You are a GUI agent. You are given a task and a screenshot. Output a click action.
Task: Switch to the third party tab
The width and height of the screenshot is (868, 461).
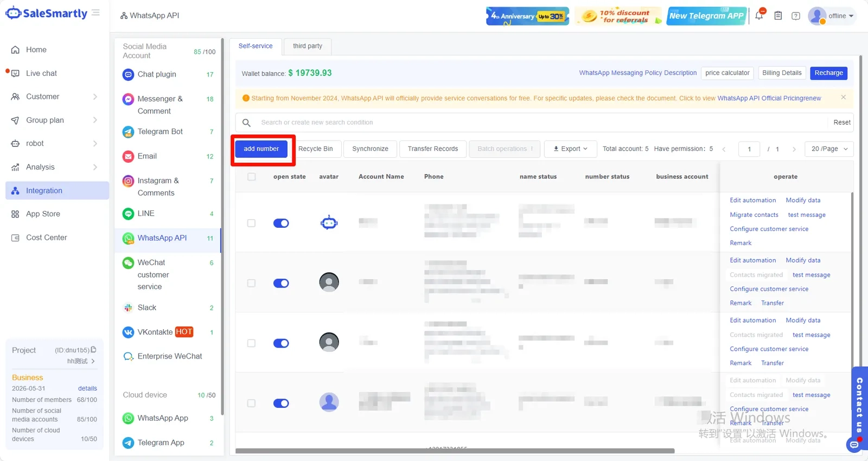308,46
